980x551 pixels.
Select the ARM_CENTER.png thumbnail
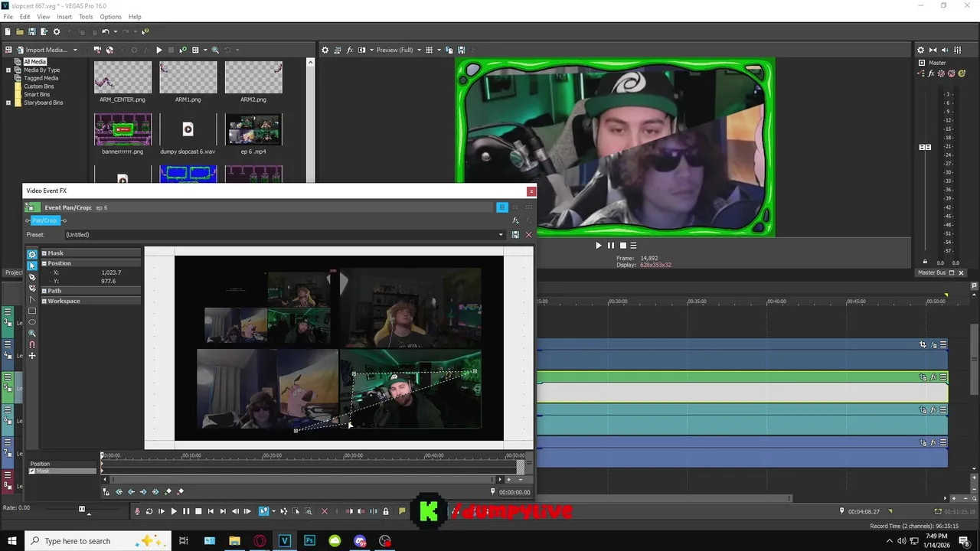click(x=122, y=77)
